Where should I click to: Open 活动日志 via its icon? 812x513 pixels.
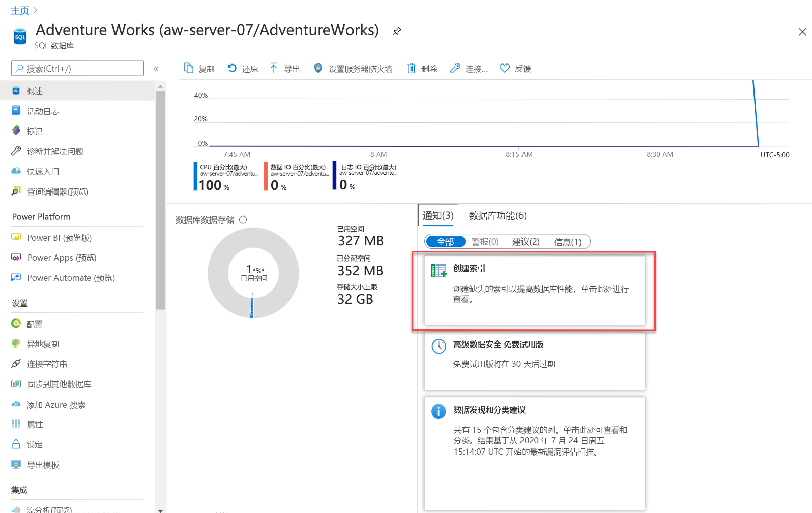[16, 111]
